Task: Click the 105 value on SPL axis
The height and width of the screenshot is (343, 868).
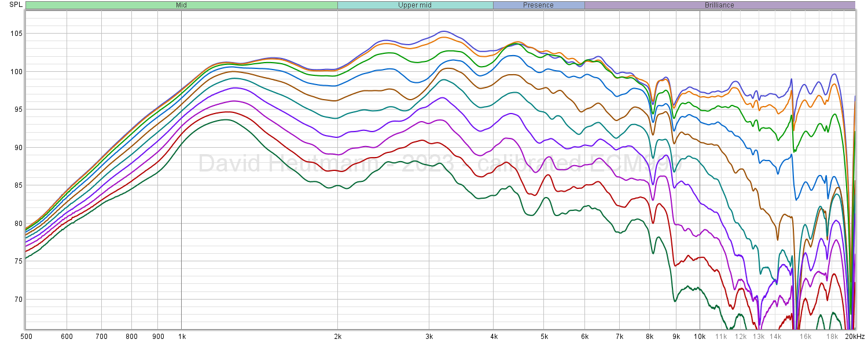Action: (14, 34)
